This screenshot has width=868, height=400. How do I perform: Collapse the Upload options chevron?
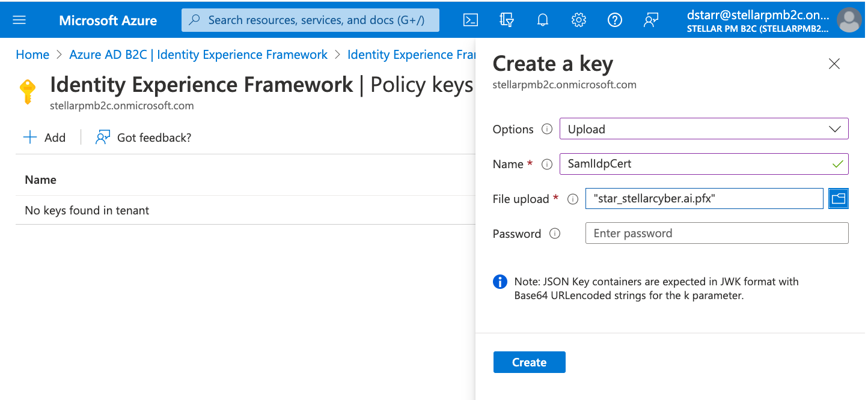point(834,129)
